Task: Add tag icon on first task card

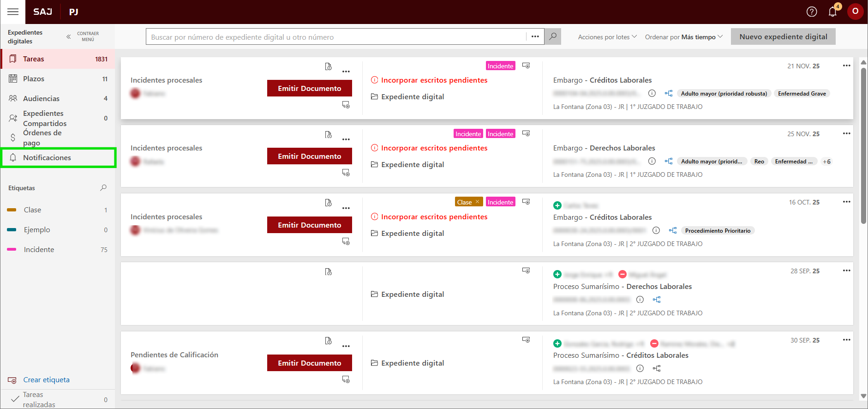Action: [x=526, y=66]
